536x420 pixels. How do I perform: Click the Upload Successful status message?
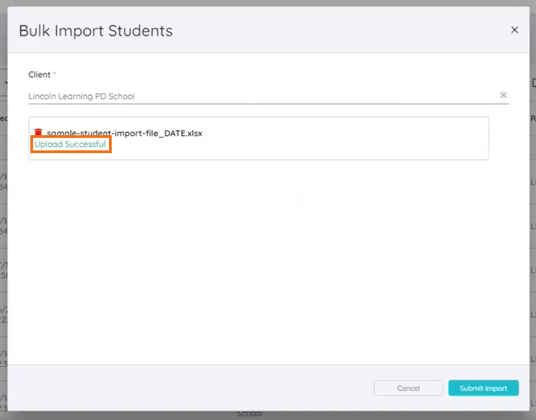coord(70,144)
